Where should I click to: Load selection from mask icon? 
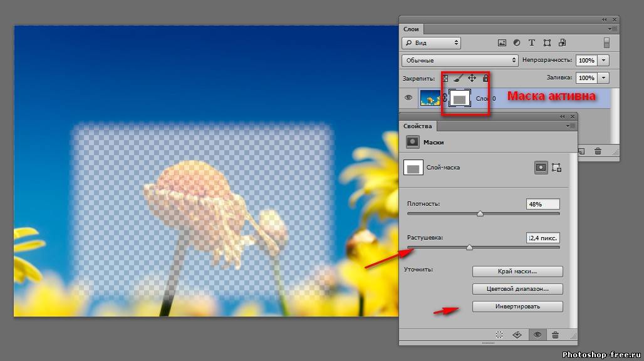(x=499, y=335)
